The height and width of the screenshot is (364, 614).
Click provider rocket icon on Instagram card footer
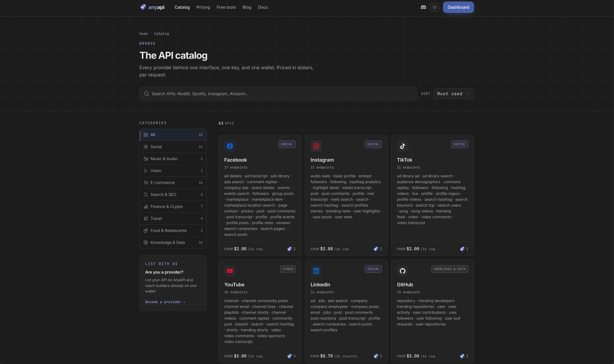coord(375,249)
